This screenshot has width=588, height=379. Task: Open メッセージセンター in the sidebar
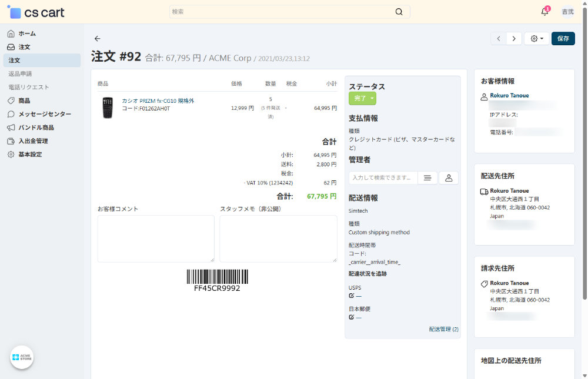point(45,114)
